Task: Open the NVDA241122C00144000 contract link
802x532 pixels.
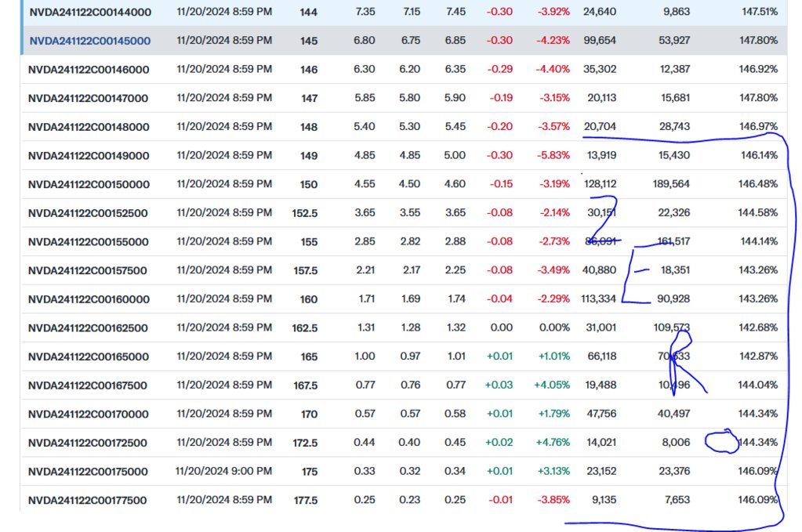Action: pos(90,13)
